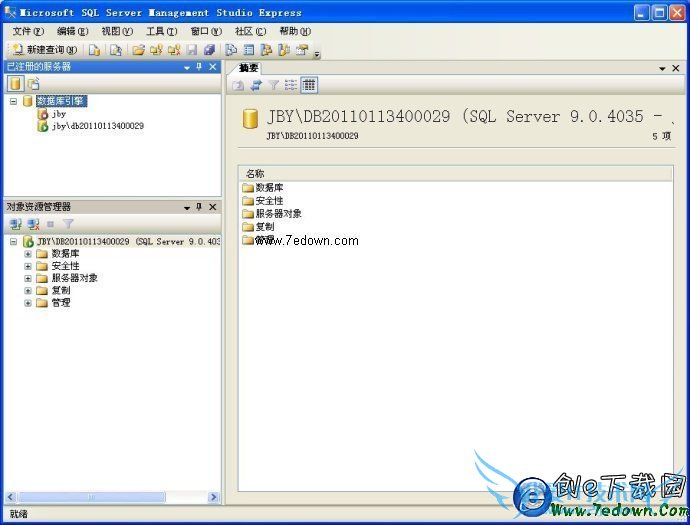Image resolution: width=690 pixels, height=525 pixels.
Task: Select the 安全性 folder in 摘要 list
Action: click(x=263, y=201)
